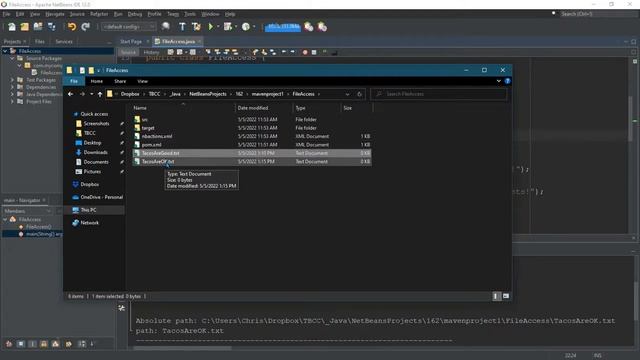
Task: Click the Refresh icon in Explorer address bar
Action: click(360, 94)
